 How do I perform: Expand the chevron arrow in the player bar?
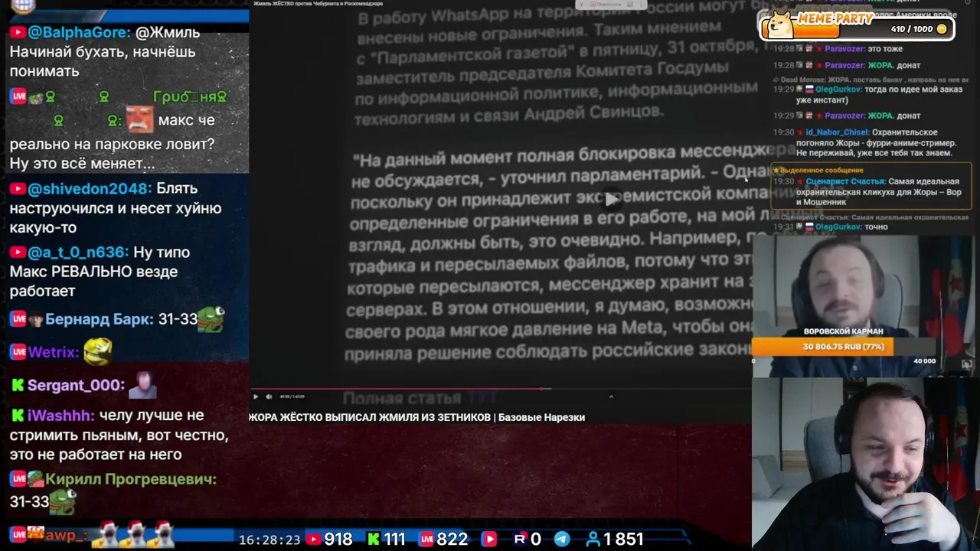click(x=611, y=396)
